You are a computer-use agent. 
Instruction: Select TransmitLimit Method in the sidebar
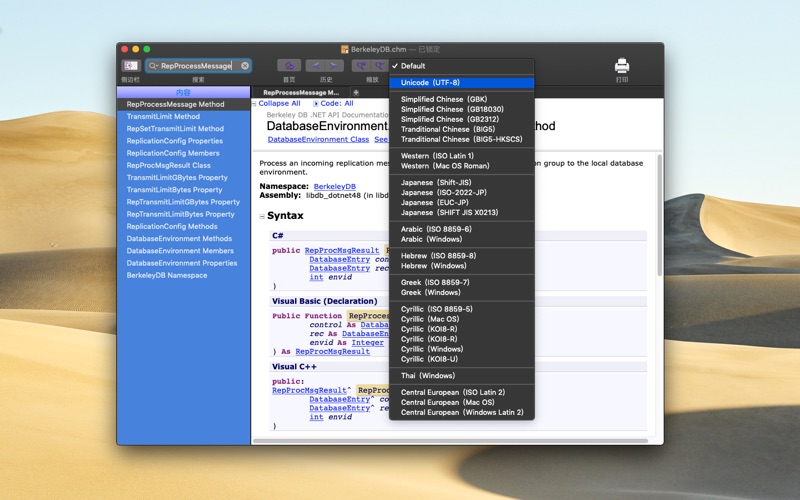(x=163, y=117)
